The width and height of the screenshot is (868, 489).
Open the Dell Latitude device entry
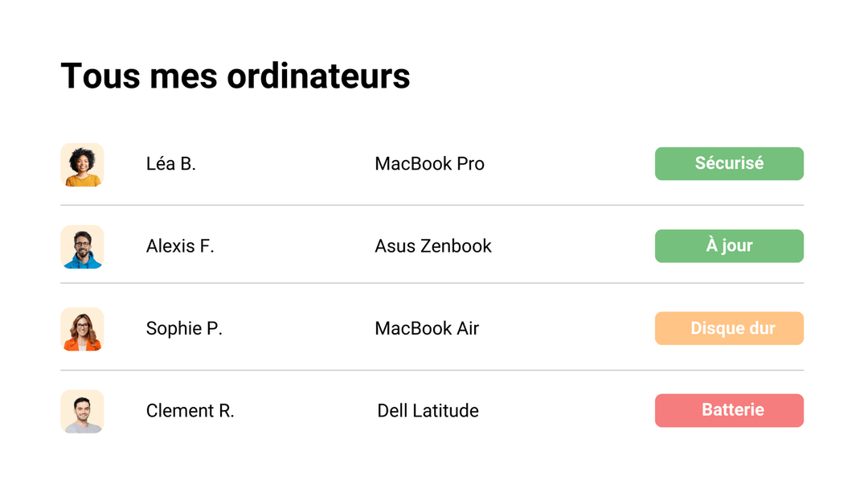pyautogui.click(x=427, y=410)
